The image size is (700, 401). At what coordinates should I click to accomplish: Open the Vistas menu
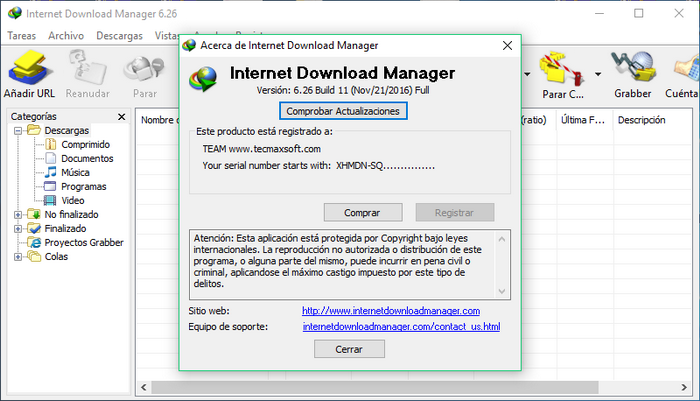(167, 36)
